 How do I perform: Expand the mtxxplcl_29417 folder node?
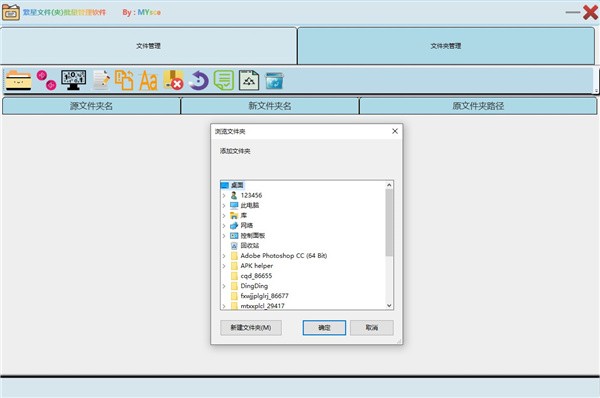coord(224,306)
